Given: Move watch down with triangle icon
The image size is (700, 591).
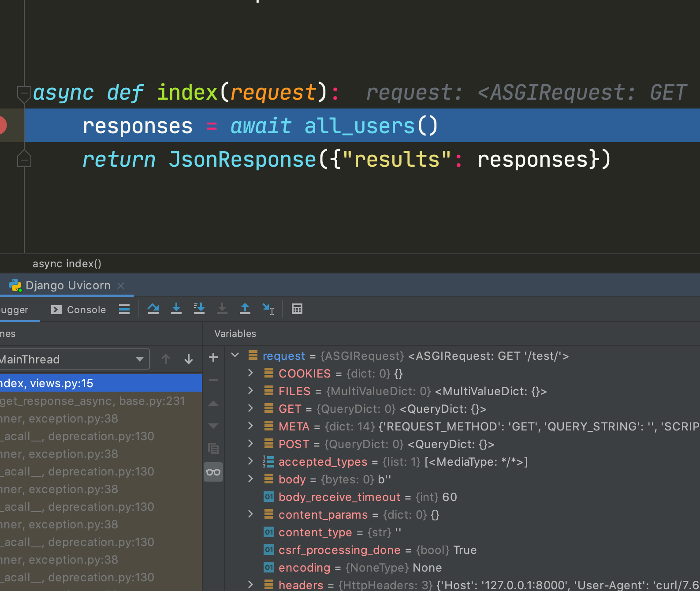Looking at the screenshot, I should click(x=213, y=426).
